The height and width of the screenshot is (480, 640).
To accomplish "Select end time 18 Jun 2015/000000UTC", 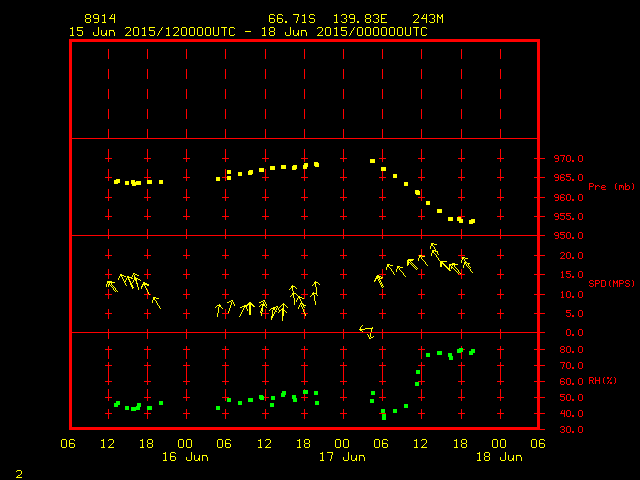I will pos(344,32).
